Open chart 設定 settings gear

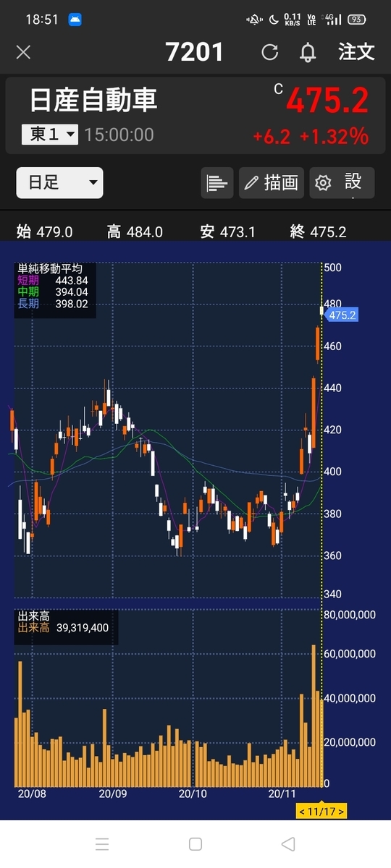(x=342, y=183)
